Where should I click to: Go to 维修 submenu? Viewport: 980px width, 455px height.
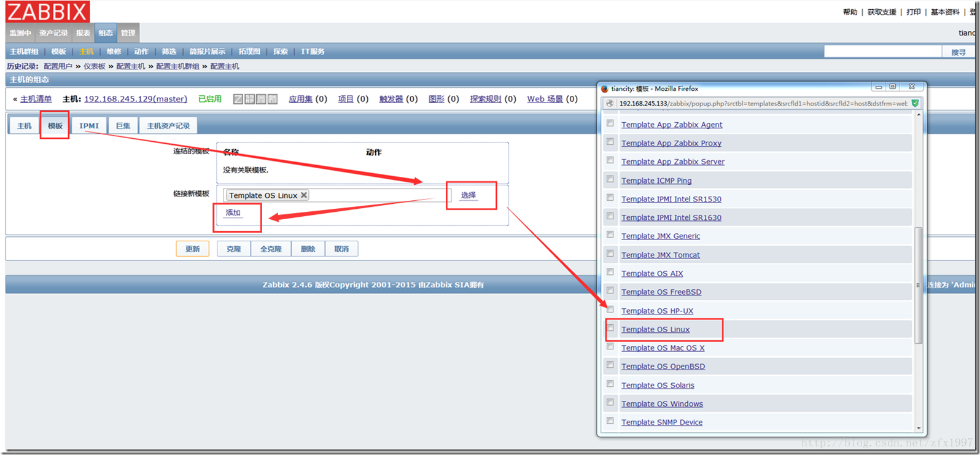click(114, 52)
